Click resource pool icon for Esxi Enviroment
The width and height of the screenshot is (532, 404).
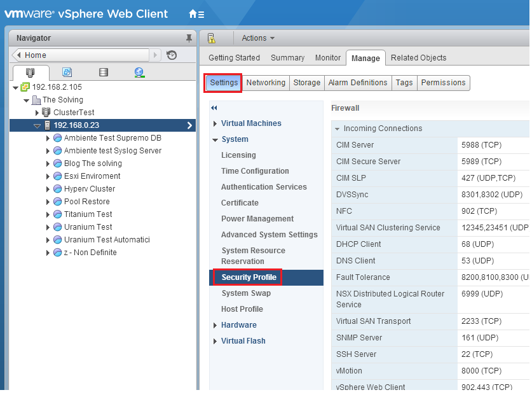58,176
